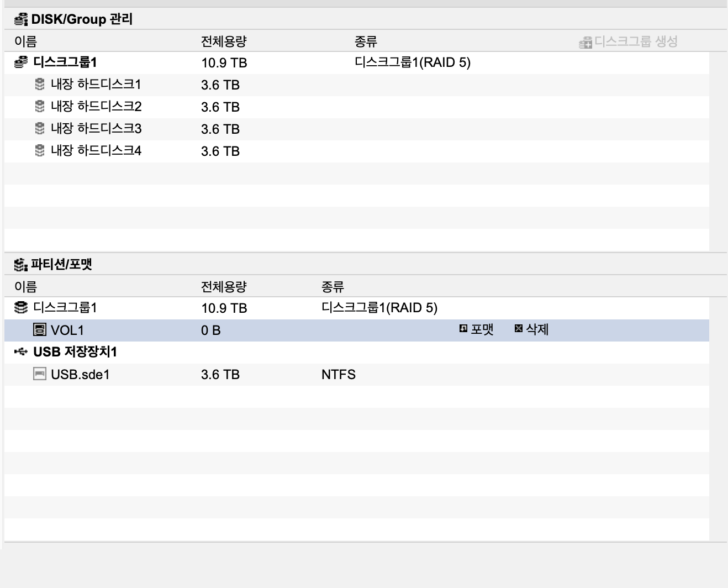Delete VOL1 with the 삭제 button

tap(531, 329)
